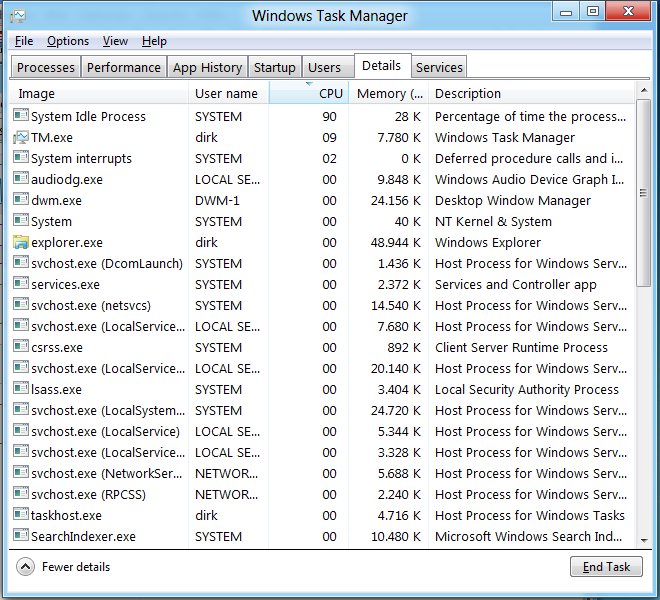Click the svchost.exe (netsvcs) icon

click(x=21, y=304)
